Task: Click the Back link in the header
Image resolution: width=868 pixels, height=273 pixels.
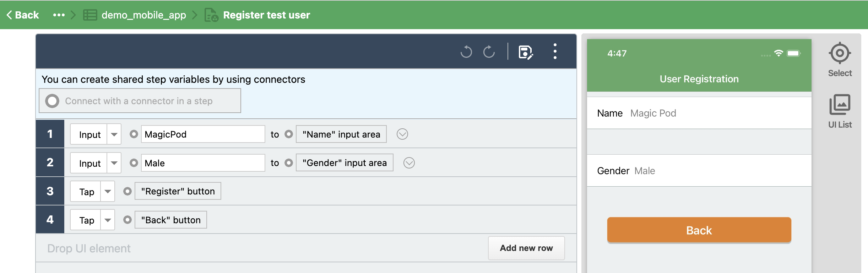Action: tap(23, 15)
